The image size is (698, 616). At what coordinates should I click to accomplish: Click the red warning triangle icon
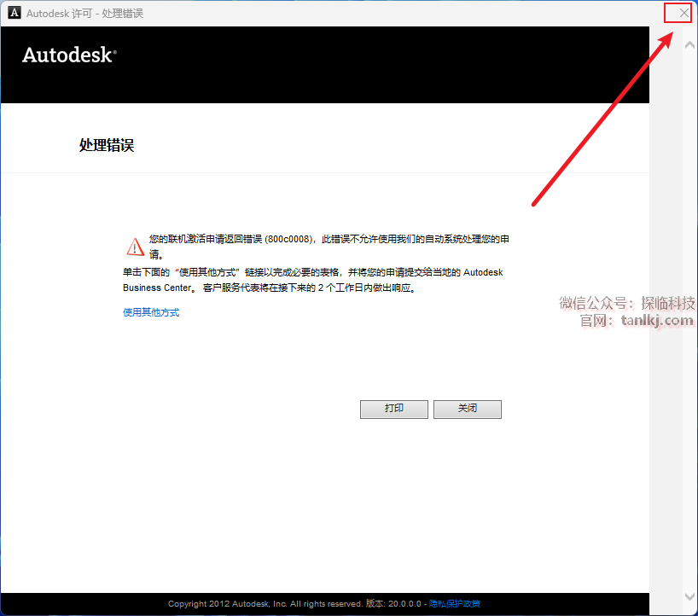pyautogui.click(x=135, y=247)
